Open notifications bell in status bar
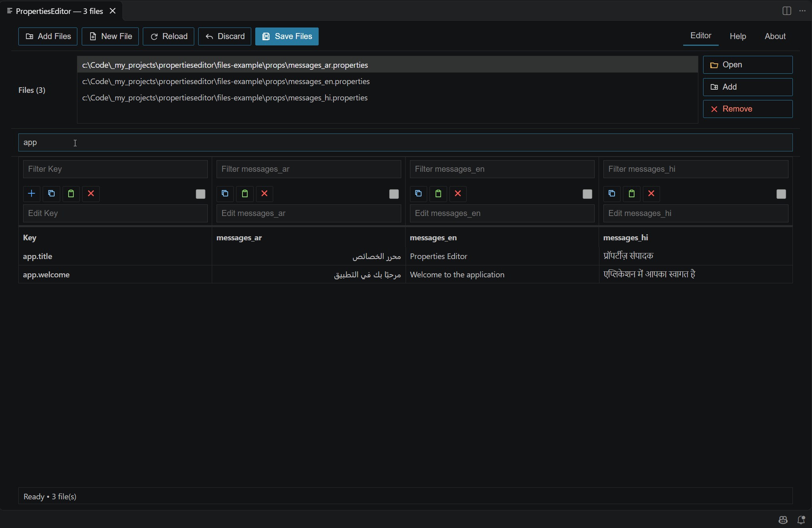Viewport: 812px width, 528px height. [801, 520]
